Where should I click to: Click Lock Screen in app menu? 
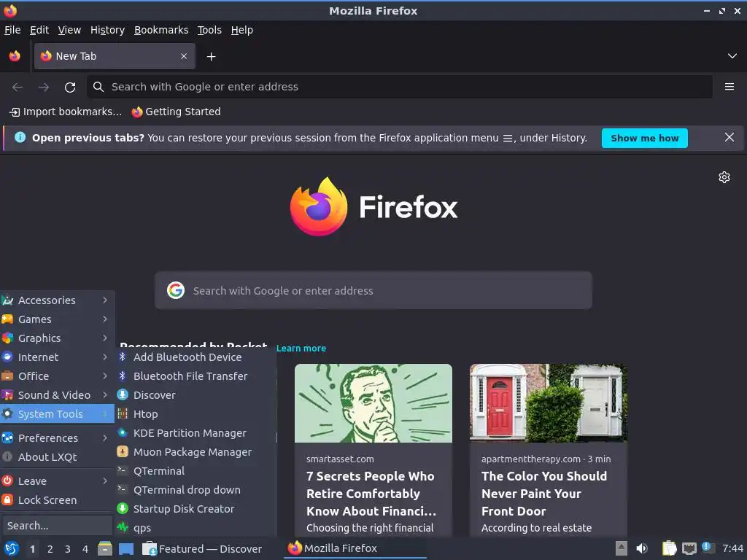click(57, 500)
